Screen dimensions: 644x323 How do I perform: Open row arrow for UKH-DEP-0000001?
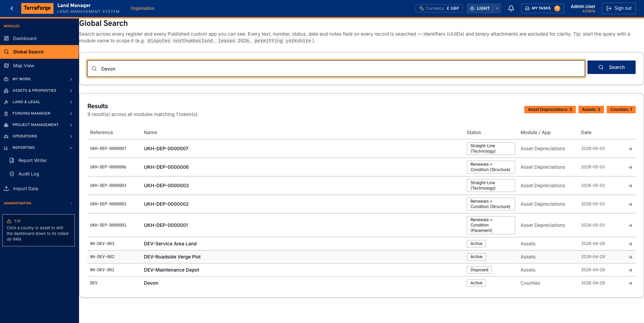[x=630, y=225]
